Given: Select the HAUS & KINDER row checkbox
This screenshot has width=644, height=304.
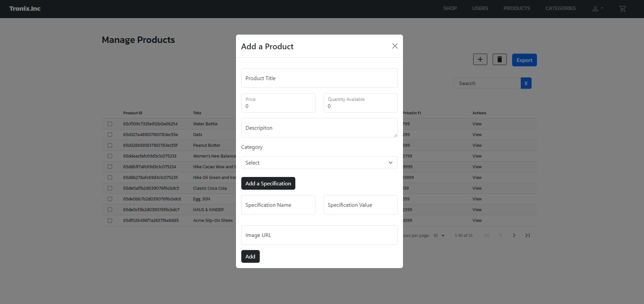Looking at the screenshot, I should 110,209.
